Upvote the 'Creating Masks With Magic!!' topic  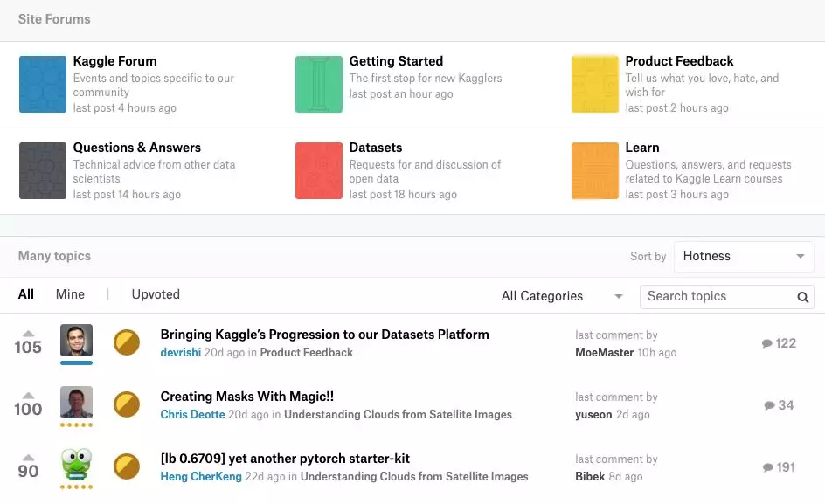coord(29,396)
